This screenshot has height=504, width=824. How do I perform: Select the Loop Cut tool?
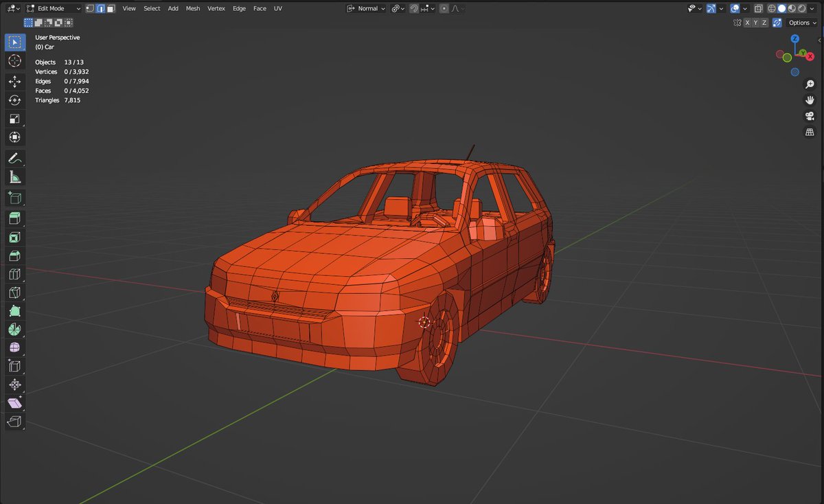pyautogui.click(x=14, y=274)
